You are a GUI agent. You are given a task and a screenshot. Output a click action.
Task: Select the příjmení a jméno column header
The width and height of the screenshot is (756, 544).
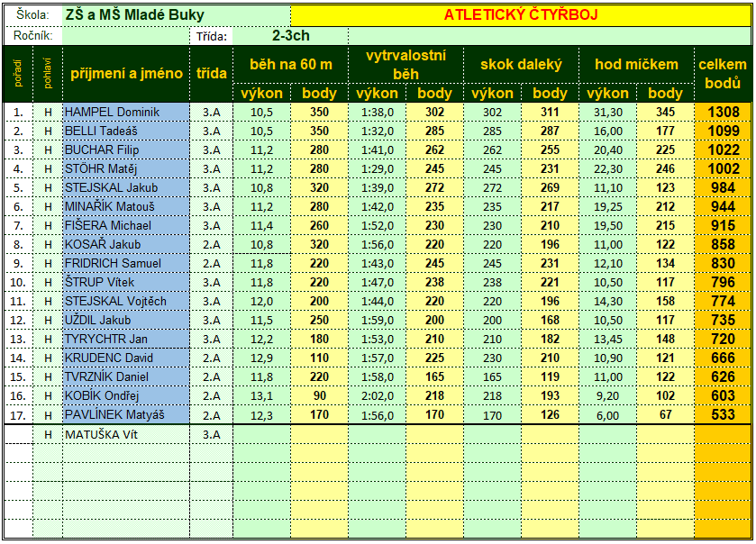pos(126,73)
